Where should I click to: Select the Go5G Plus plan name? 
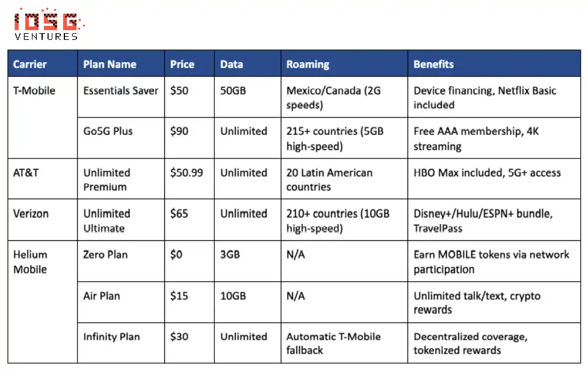tap(108, 131)
